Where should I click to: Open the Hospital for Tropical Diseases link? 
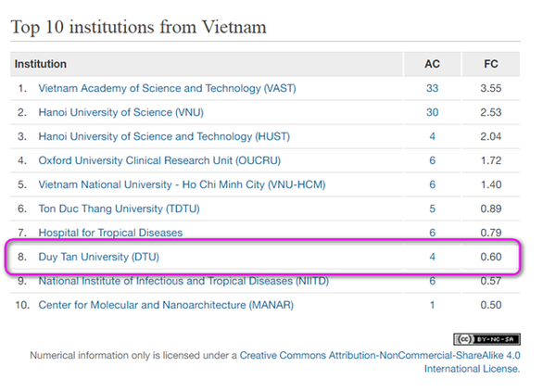tap(110, 233)
